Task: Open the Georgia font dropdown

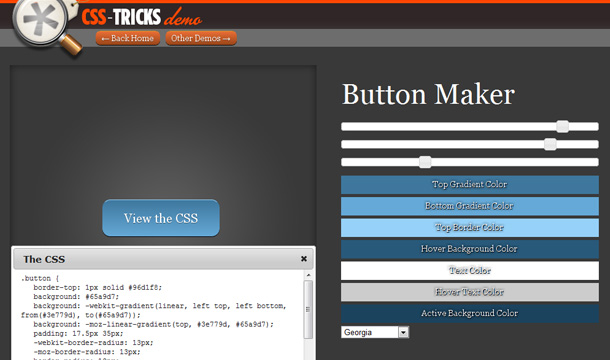Action: click(x=375, y=332)
